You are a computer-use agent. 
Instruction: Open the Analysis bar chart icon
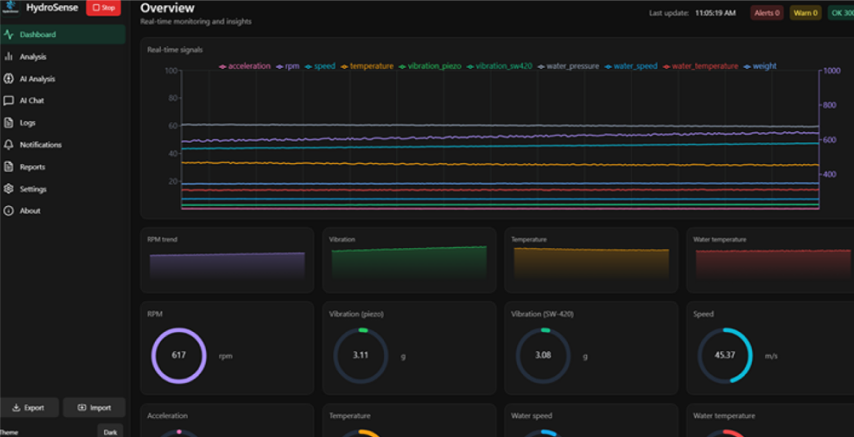[x=9, y=57]
